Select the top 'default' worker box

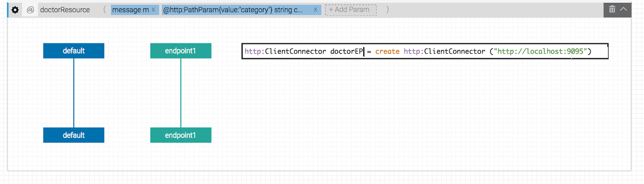[74, 51]
